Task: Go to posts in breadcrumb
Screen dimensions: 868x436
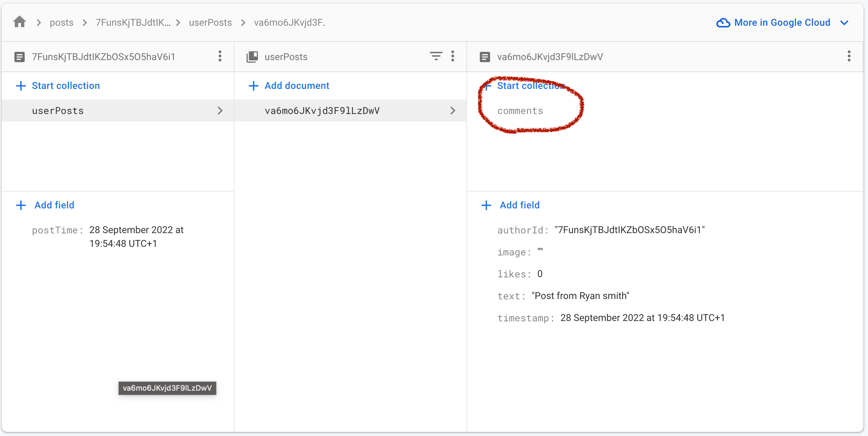Action: [x=61, y=23]
